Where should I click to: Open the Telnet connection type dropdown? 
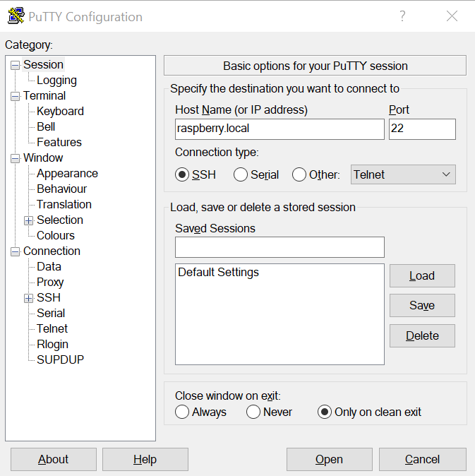coord(403,174)
